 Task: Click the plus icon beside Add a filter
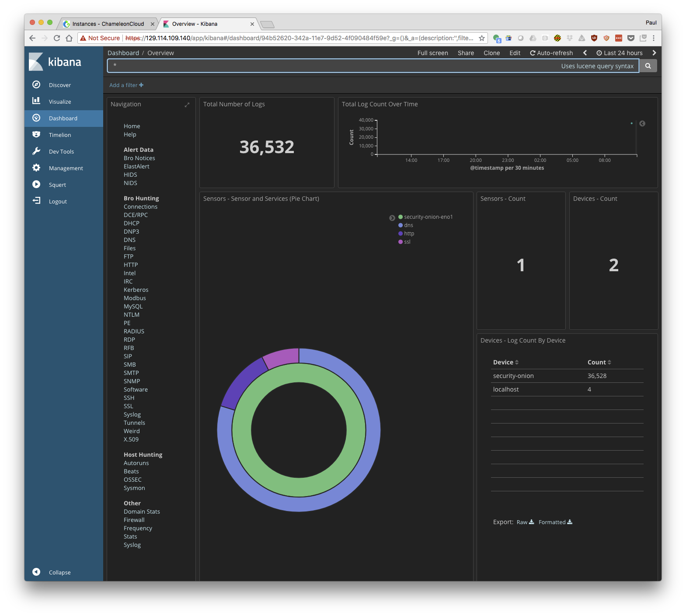[x=141, y=85]
